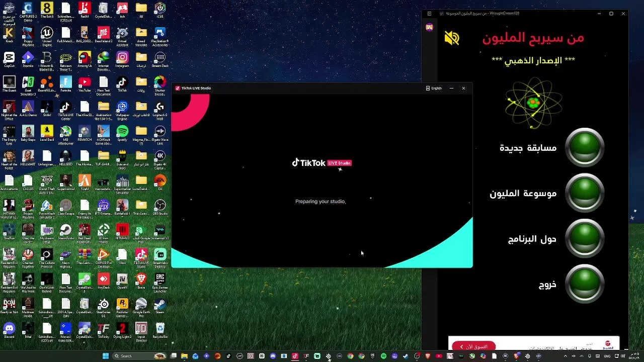Maximize the quiz game window
This screenshot has width=644, height=362.
[x=611, y=14]
